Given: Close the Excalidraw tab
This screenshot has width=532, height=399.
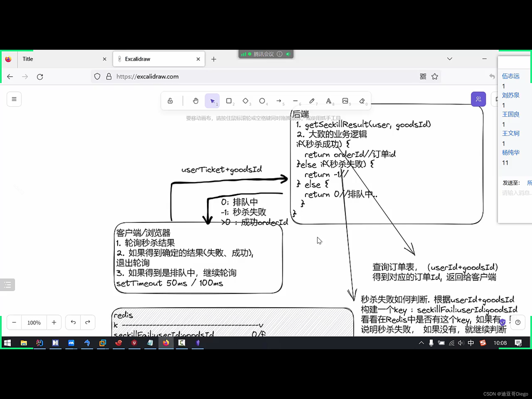Looking at the screenshot, I should click(x=198, y=59).
